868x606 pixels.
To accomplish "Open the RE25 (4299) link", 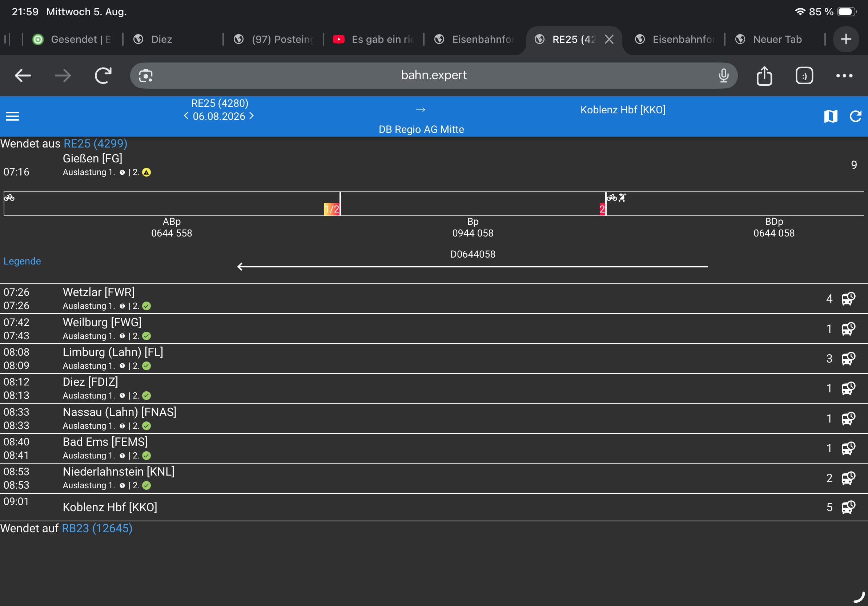I will click(95, 144).
